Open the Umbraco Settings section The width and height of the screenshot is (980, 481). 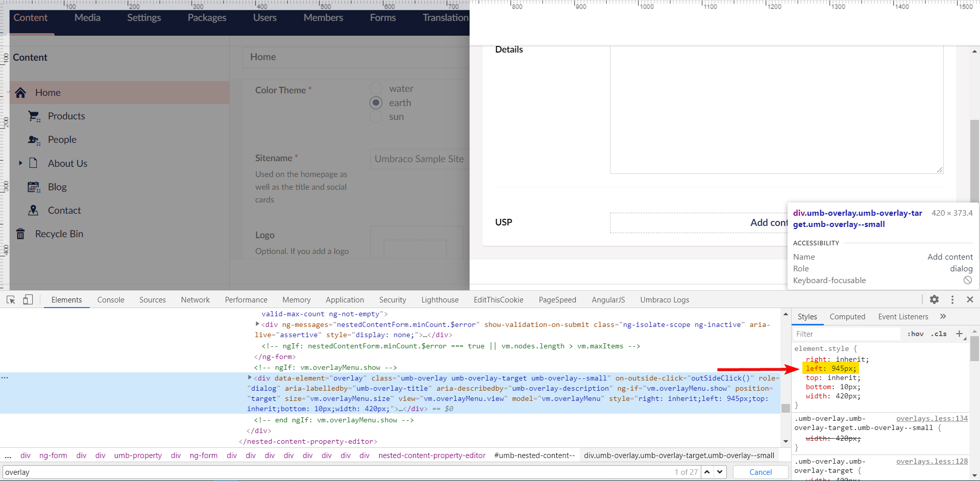[143, 17]
